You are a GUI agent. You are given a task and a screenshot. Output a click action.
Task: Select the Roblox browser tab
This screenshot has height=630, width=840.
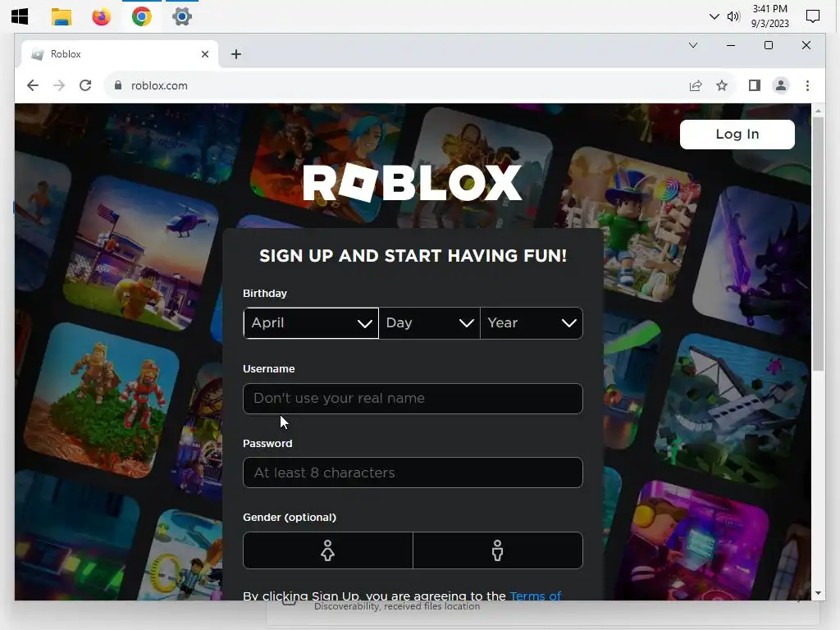click(120, 54)
